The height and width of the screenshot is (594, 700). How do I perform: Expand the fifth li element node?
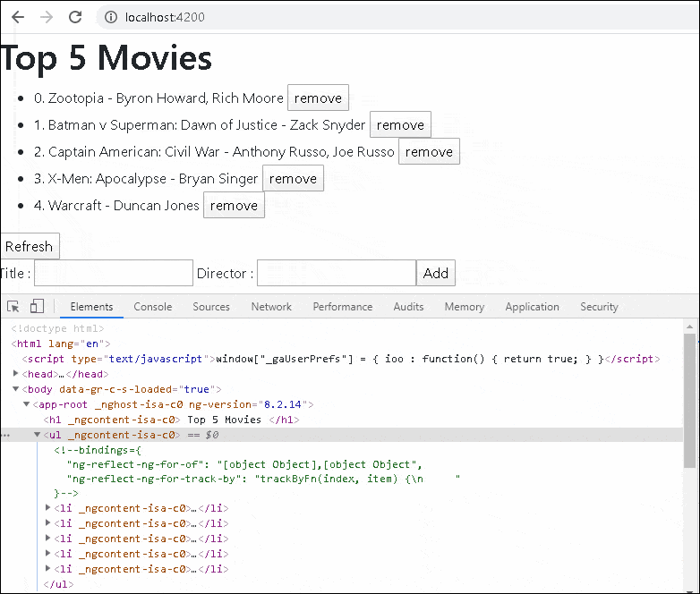47,568
